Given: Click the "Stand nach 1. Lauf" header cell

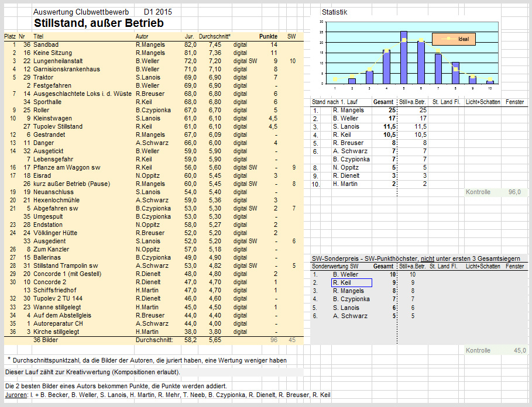Looking at the screenshot, I should pyautogui.click(x=335, y=102).
